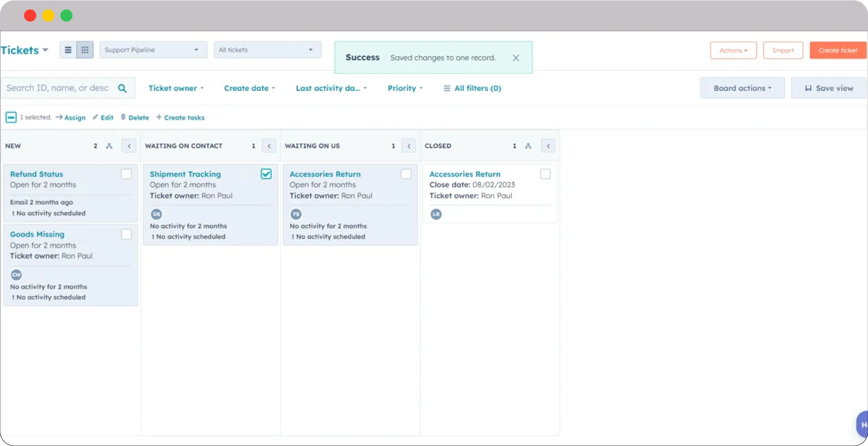Image resolution: width=868 pixels, height=446 pixels.
Task: Click the All filters icon
Action: pos(447,88)
